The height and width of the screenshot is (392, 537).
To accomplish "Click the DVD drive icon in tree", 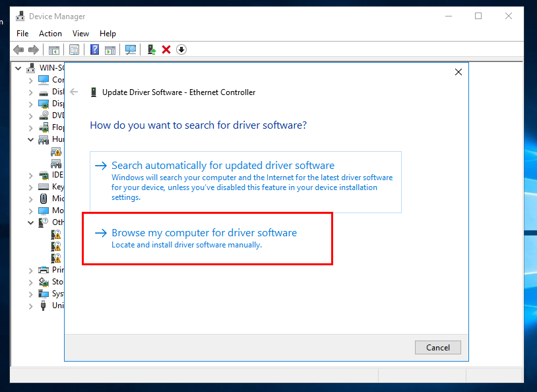I will (x=44, y=115).
